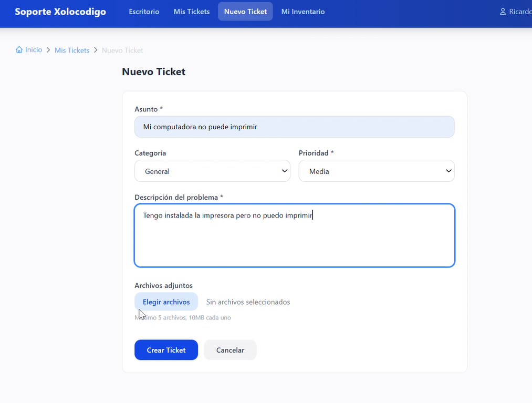Click the Soporte Xolocodigo brand logo
The width and height of the screenshot is (532, 403).
point(60,12)
